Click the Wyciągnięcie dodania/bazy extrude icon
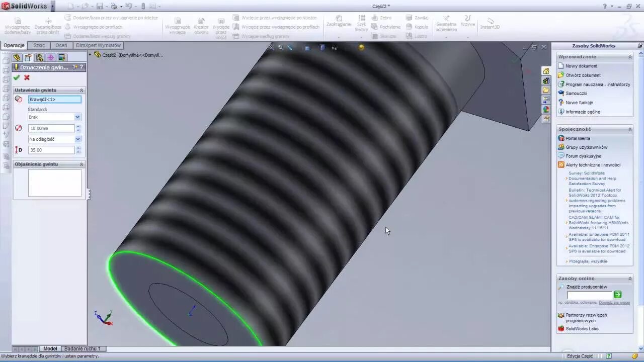This screenshot has width=644, height=362. click(18, 21)
